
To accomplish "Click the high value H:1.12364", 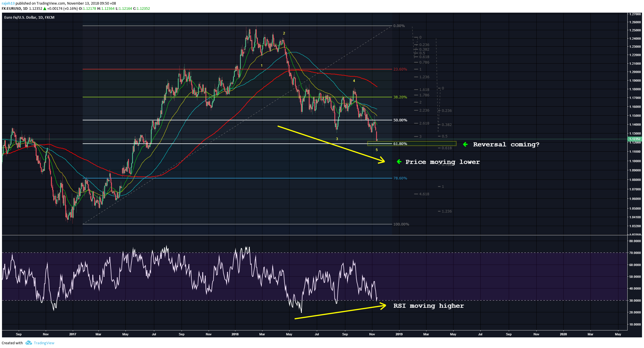I will coord(106,9).
